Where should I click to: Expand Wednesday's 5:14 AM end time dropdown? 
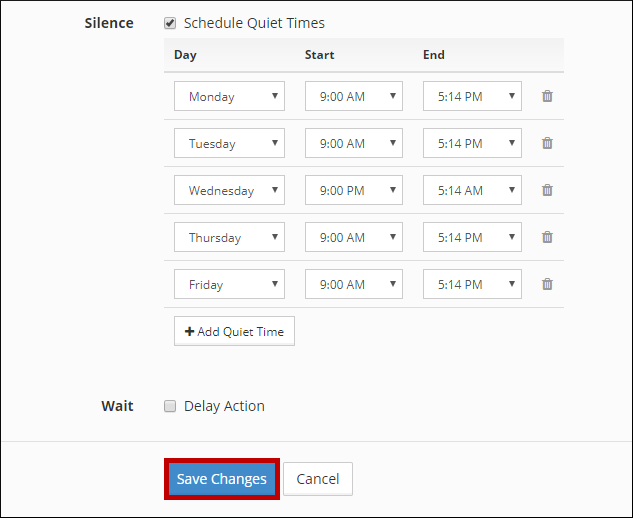point(472,190)
